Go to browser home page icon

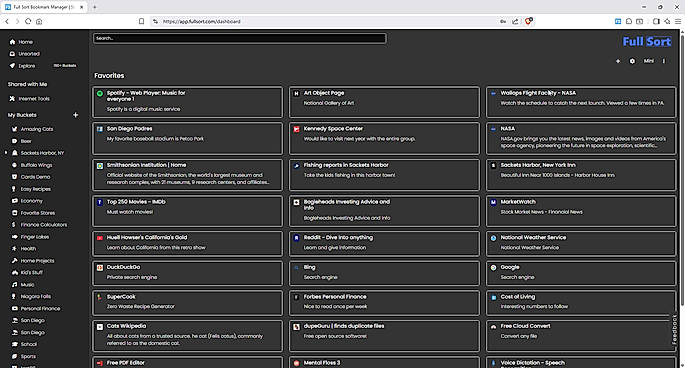39,21
